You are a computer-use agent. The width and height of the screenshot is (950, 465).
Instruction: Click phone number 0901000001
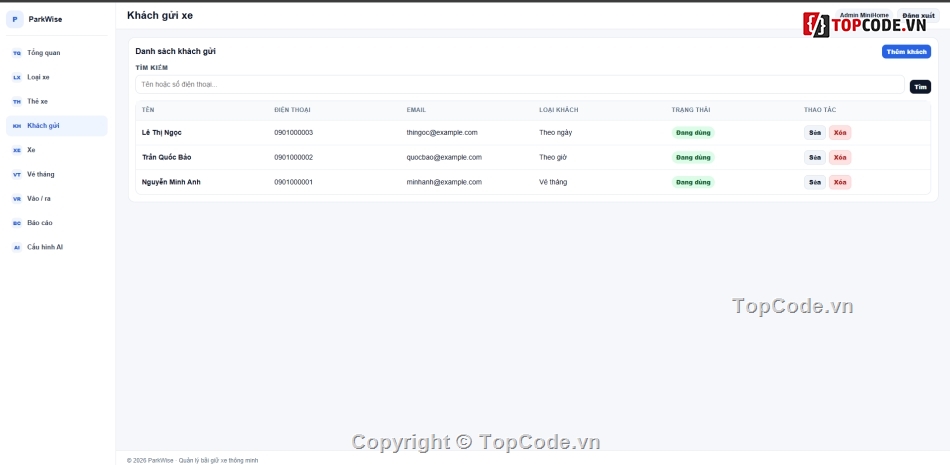[x=294, y=182]
